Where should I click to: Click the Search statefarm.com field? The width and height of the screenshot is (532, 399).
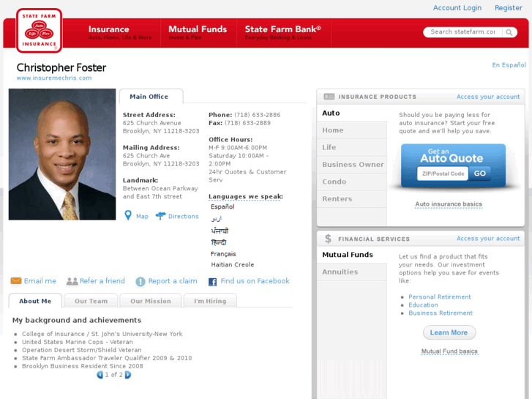[x=463, y=32]
